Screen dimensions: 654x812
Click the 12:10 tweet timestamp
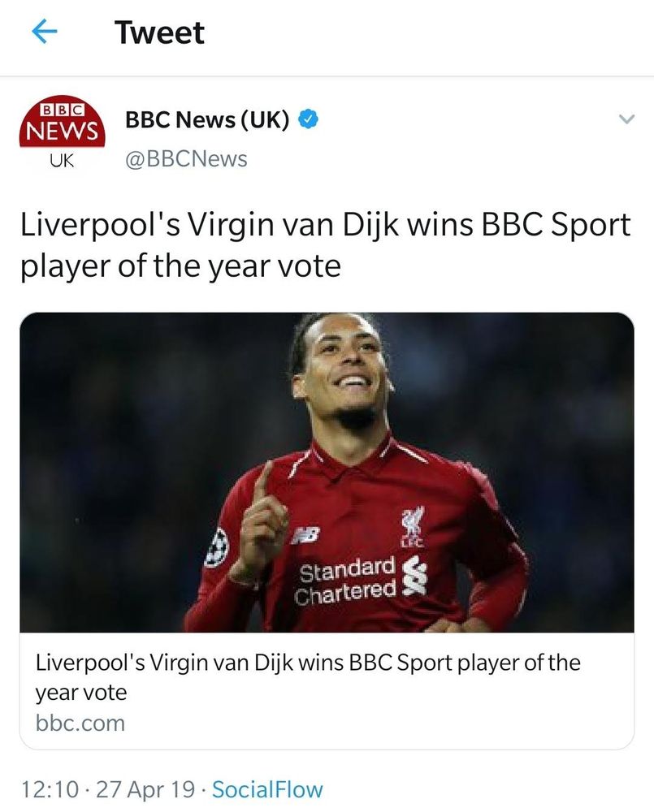click(x=50, y=790)
